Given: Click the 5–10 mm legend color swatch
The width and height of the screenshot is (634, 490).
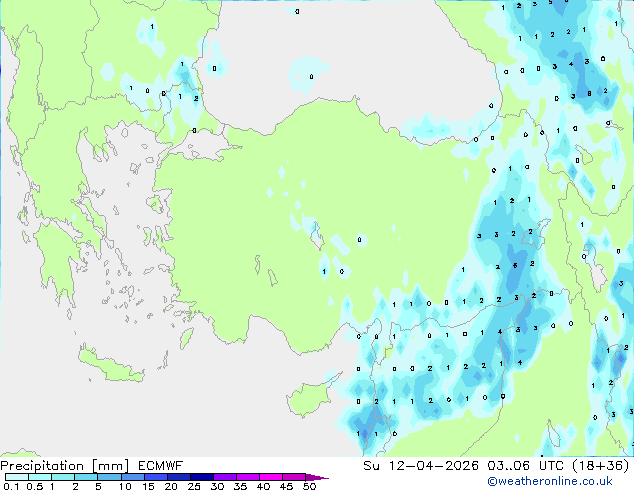Looking at the screenshot, I should (x=109, y=477).
